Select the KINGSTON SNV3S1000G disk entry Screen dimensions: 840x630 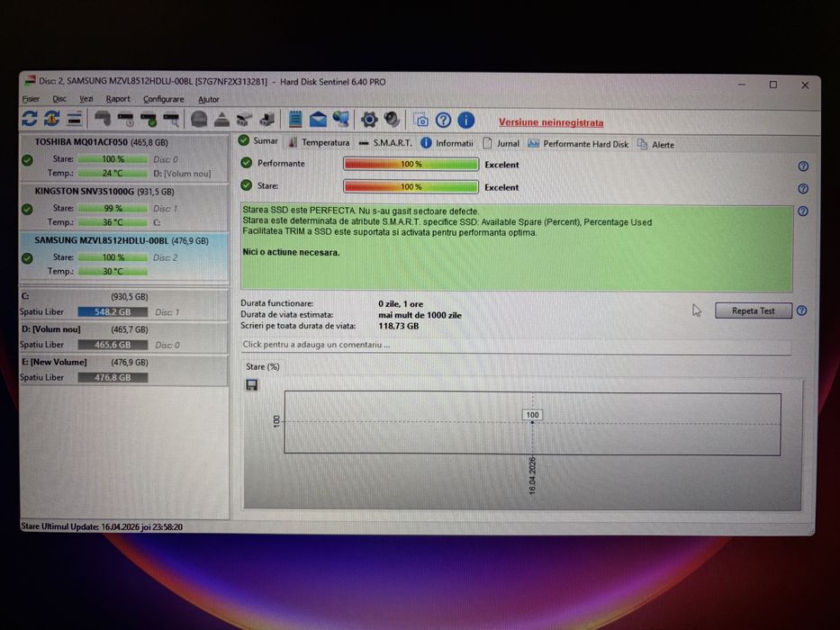point(124,207)
